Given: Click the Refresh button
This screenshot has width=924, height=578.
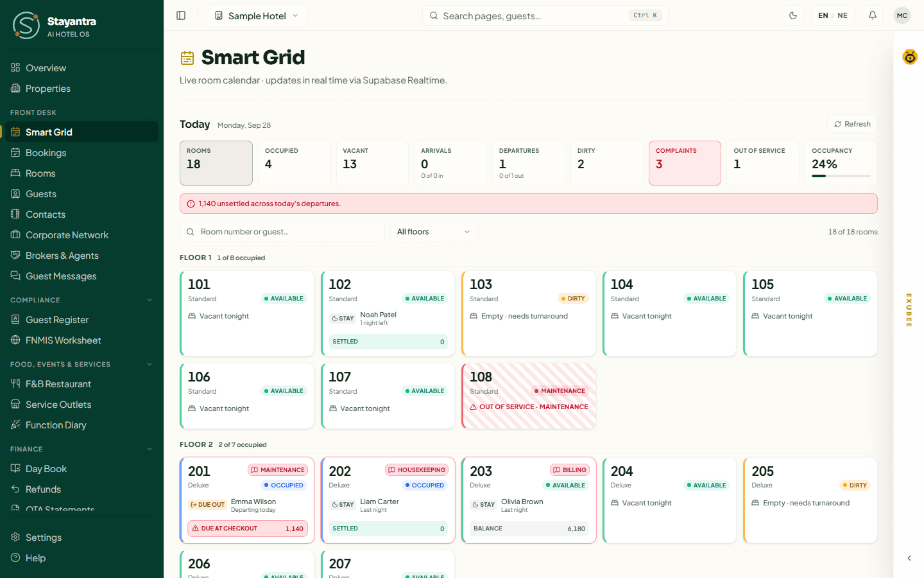Looking at the screenshot, I should [852, 124].
